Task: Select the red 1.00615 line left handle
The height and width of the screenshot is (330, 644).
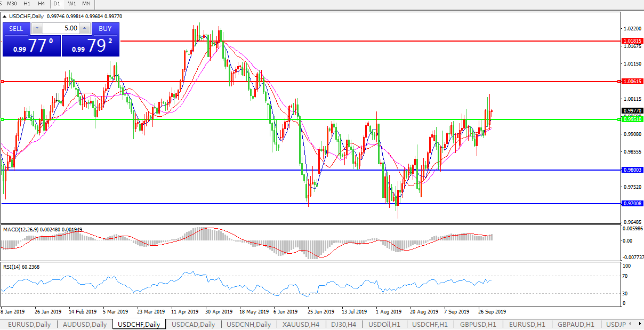Action: (x=3, y=82)
